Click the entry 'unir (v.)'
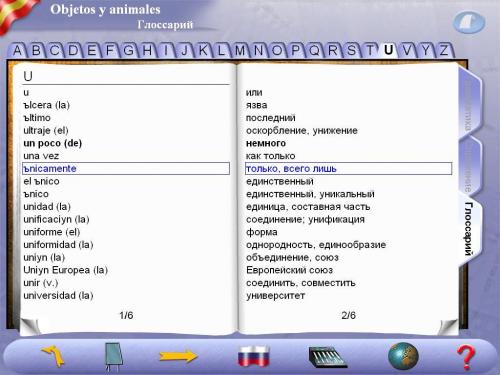500x375 pixels. point(41,283)
